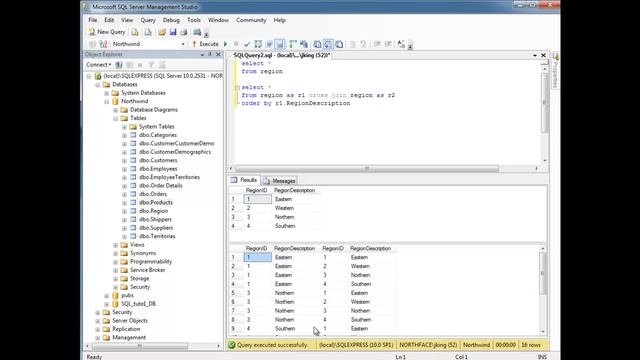Image resolution: width=640 pixels, height=360 pixels.
Task: Uncomment the selected lines
Action: point(364,44)
